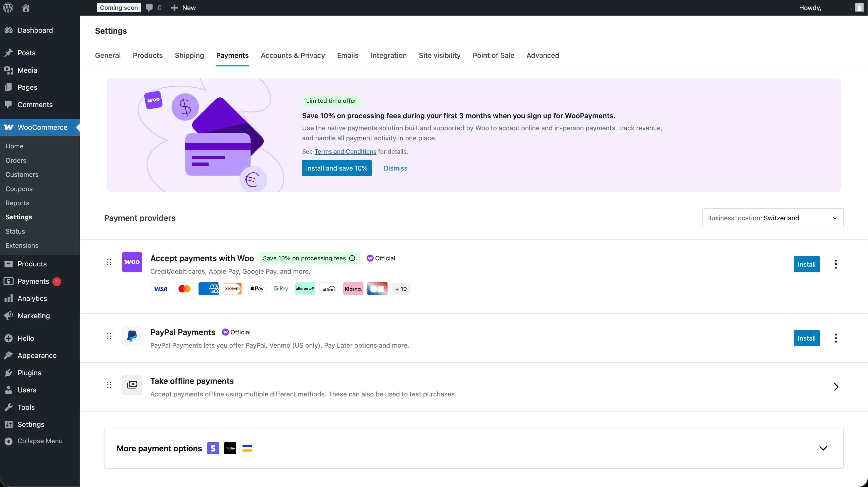Click the drag handle beside Take offline payments
This screenshot has height=487, width=868.
tap(109, 385)
